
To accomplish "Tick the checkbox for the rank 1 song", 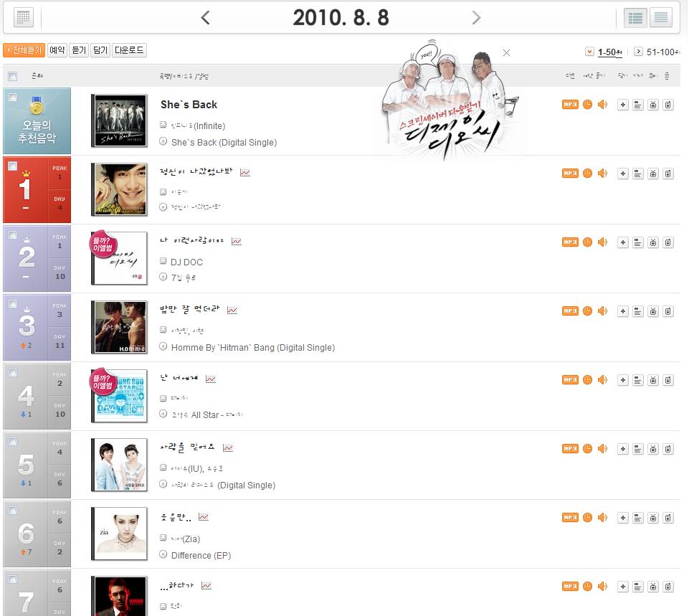I will [12, 166].
